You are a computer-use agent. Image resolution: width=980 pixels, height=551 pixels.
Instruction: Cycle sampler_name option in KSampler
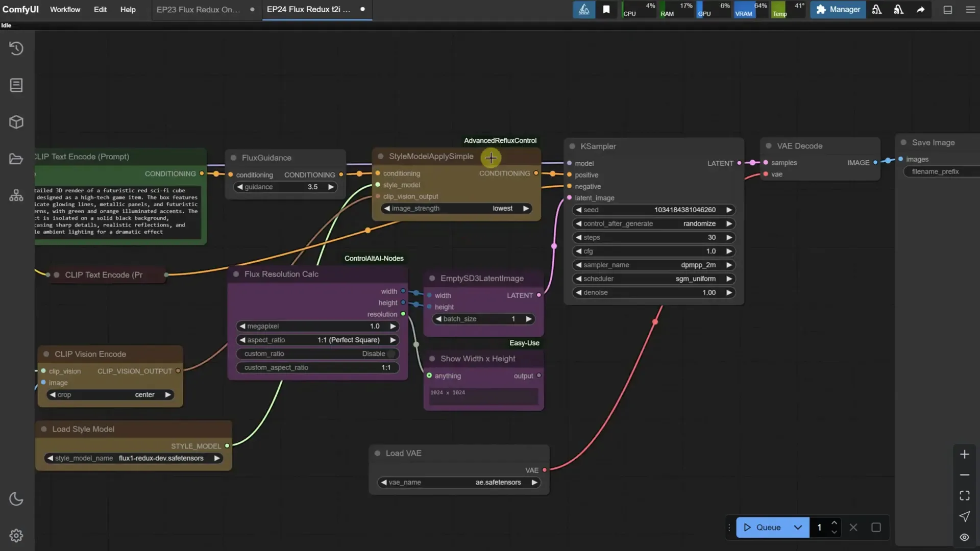729,265
